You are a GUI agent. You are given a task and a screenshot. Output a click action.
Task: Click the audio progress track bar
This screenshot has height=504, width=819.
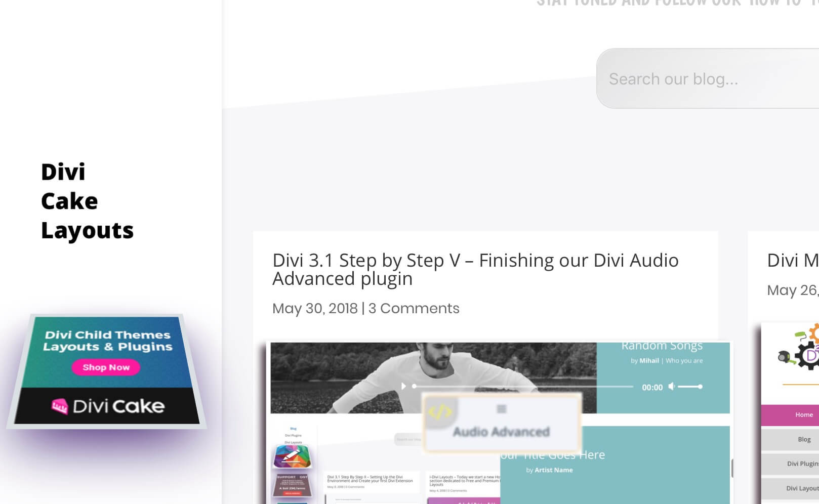pyautogui.click(x=523, y=387)
